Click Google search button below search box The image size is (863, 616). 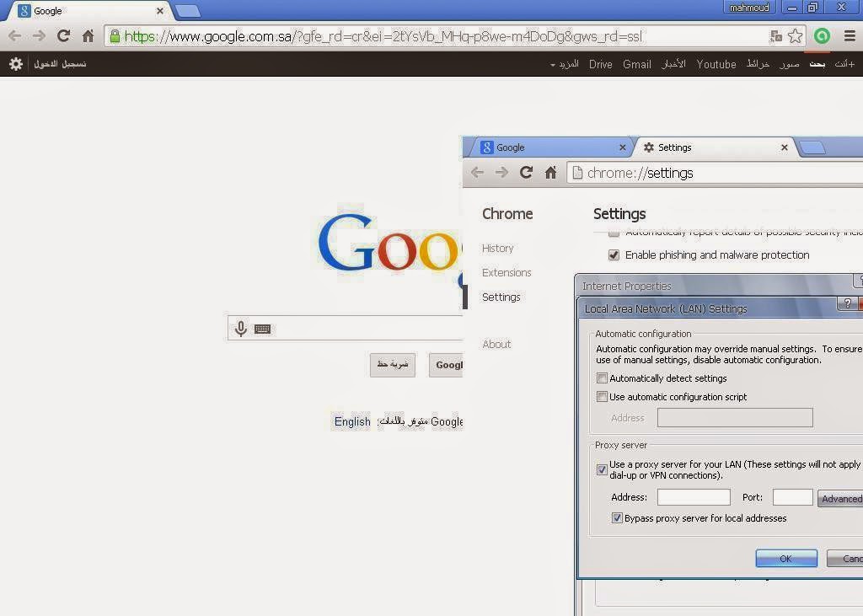point(446,364)
